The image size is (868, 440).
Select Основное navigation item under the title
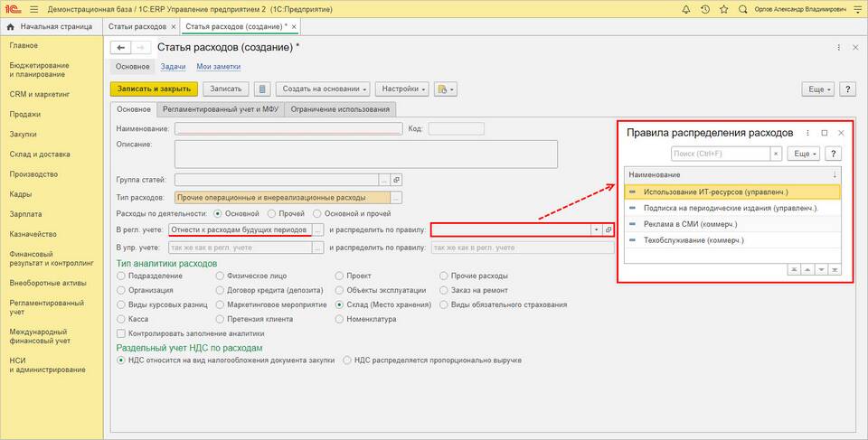pyautogui.click(x=132, y=67)
